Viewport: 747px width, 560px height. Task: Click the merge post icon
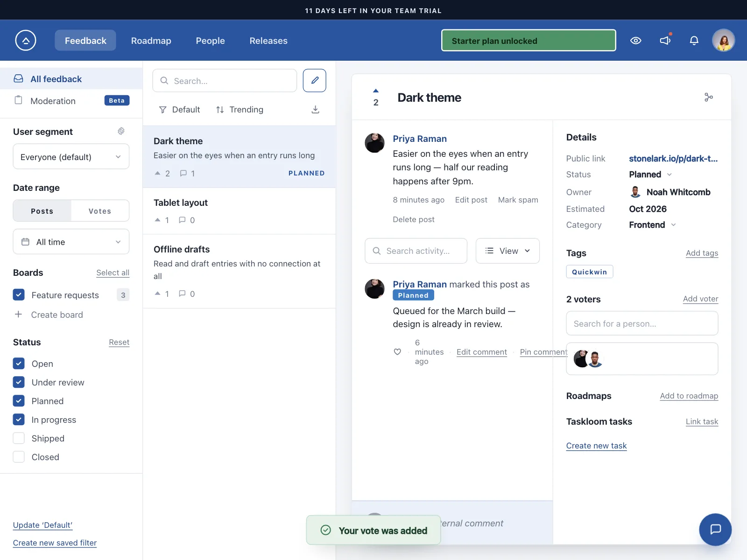pyautogui.click(x=709, y=97)
